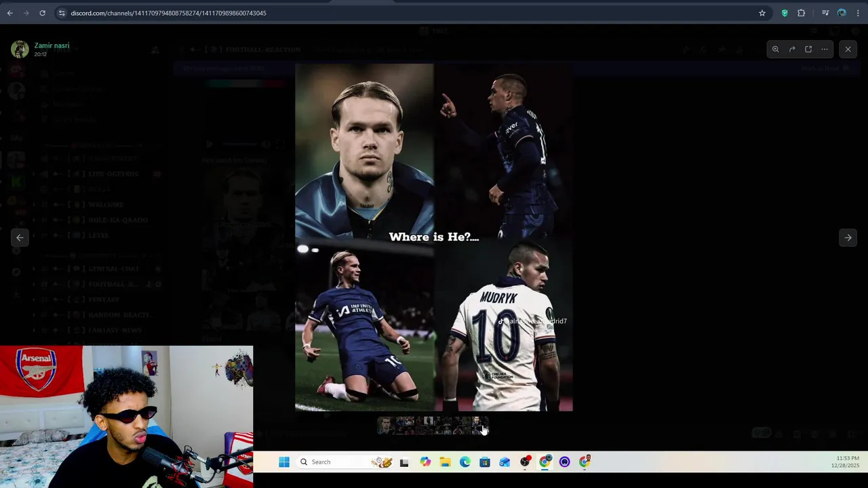Forward the image using the arrow icon
Viewport: 868px width, 488px height.
click(792, 49)
